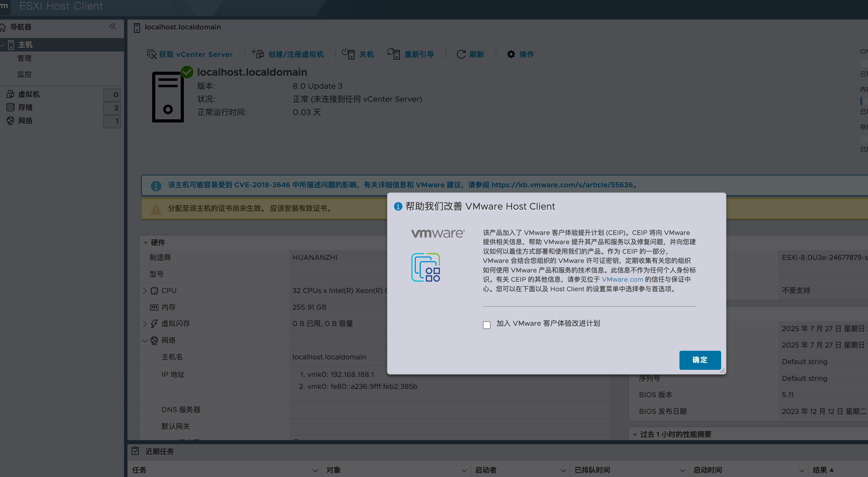868x477 pixels.
Task: Open the 启动时间 column dropdown
Action: coord(802,470)
